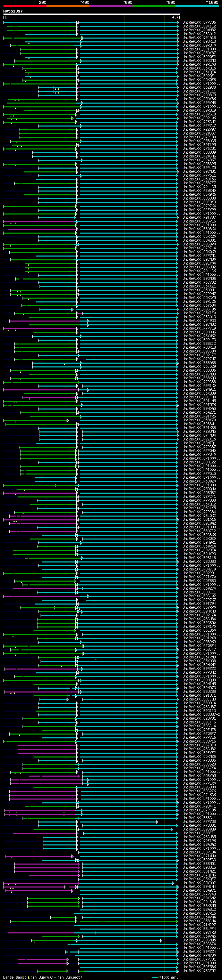Viewport: 222px width, 980px height.
Task: Select hit label UniRef100_A5AY87
Action: 199,53
